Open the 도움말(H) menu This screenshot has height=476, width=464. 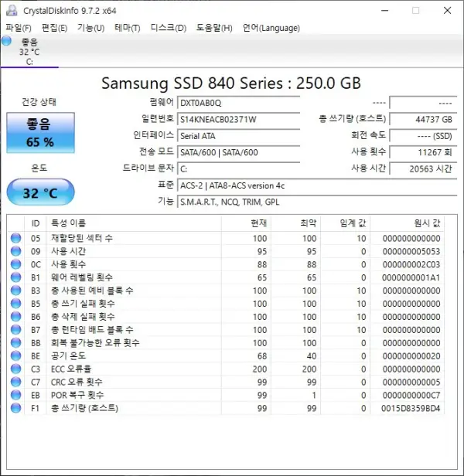point(214,28)
